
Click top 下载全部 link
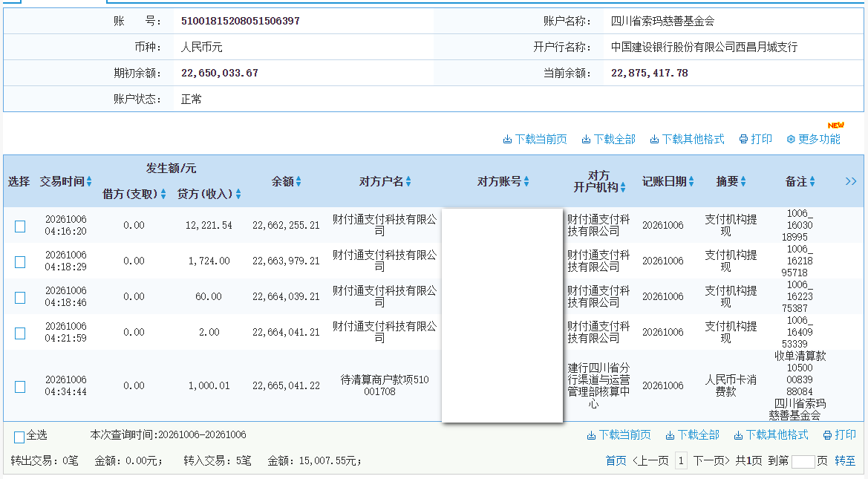(x=608, y=139)
